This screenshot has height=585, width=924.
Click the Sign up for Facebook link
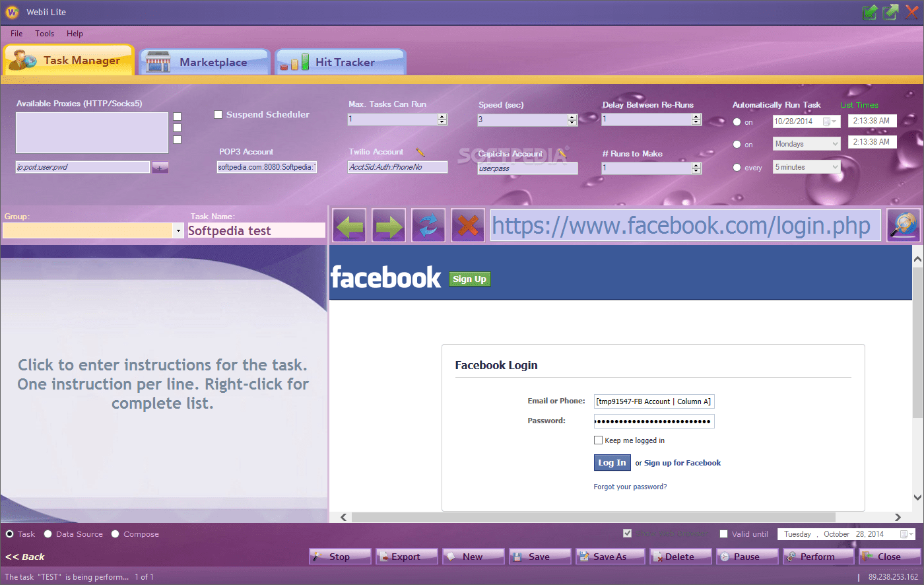click(x=682, y=463)
